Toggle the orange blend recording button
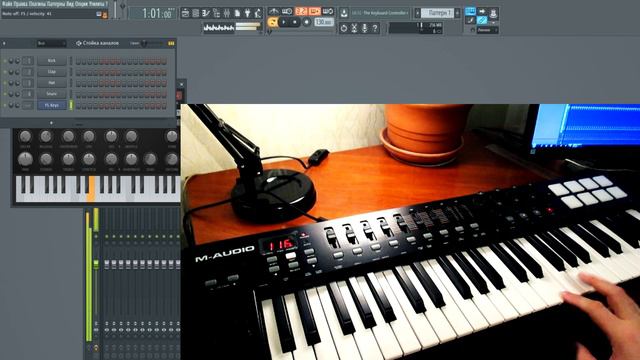Image resolution: width=640 pixels, height=360 pixels. [315, 11]
